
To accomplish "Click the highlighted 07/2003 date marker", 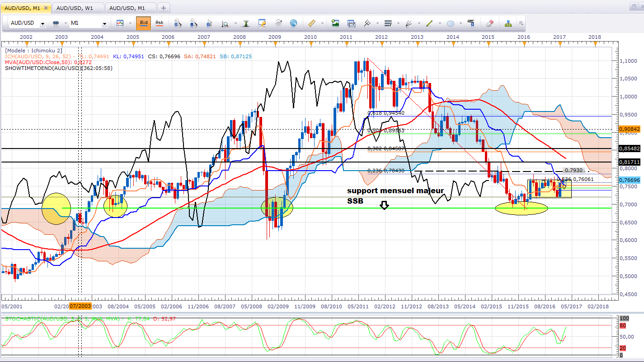I will tap(80, 306).
